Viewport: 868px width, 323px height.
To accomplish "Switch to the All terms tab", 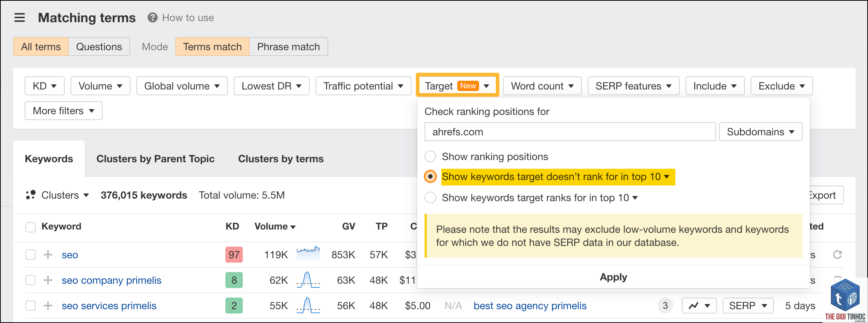I will [x=41, y=47].
